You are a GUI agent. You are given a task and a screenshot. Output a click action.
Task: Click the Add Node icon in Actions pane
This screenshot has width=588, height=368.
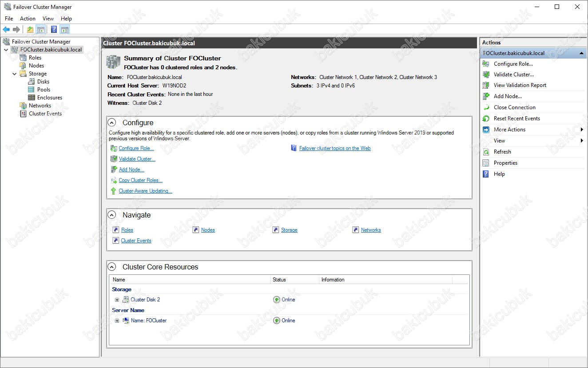click(x=486, y=96)
